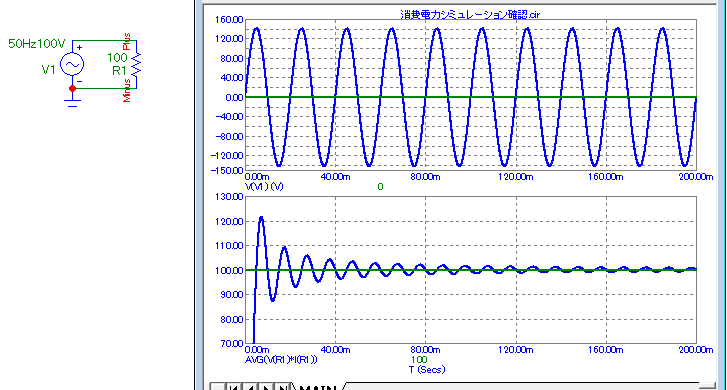Screen dimensions: 727x390
Task: Select the 50Hz100V source label
Action: pyautogui.click(x=37, y=44)
